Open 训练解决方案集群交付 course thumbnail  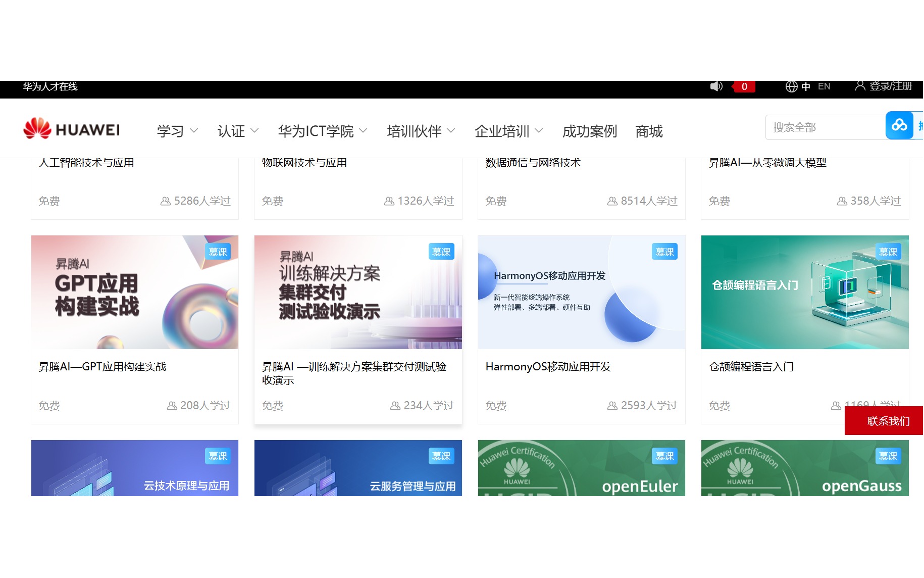pyautogui.click(x=358, y=292)
